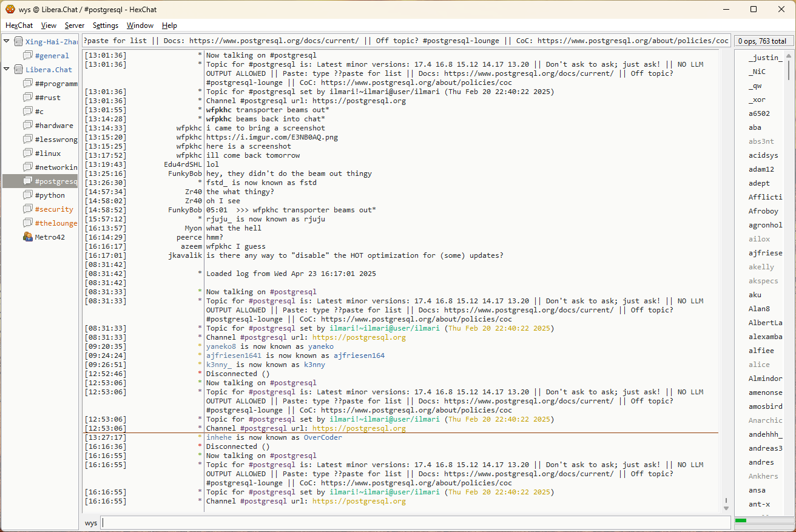Select user acidsys in user list
The width and height of the screenshot is (796, 532).
tap(762, 155)
